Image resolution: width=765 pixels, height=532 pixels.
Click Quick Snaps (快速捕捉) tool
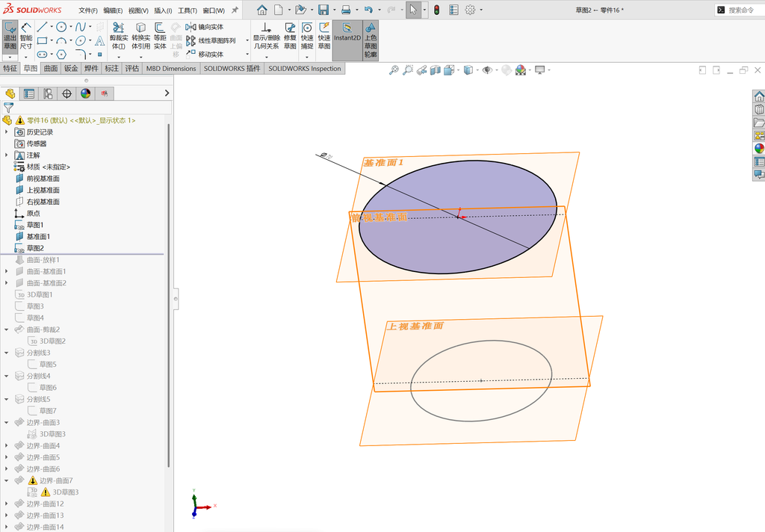pos(307,36)
